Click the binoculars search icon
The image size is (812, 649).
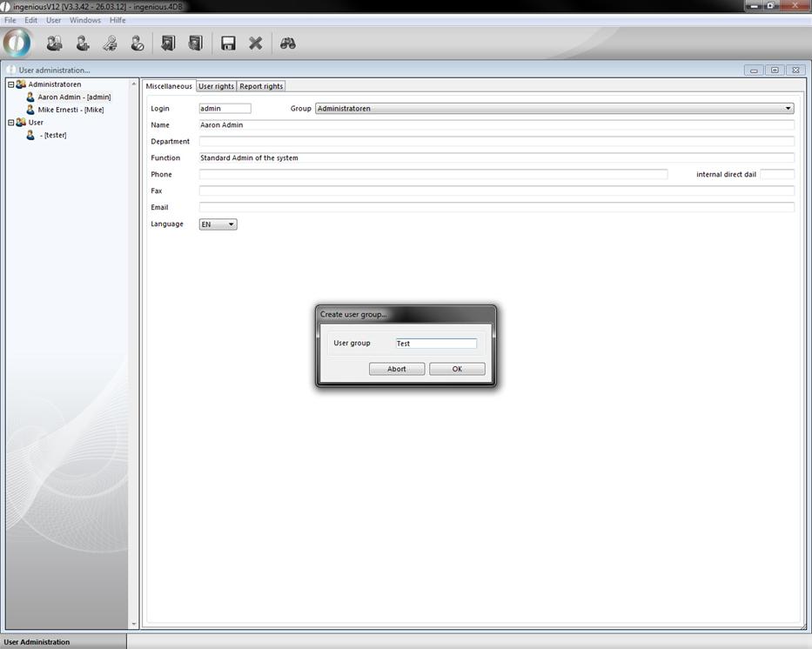pos(288,43)
